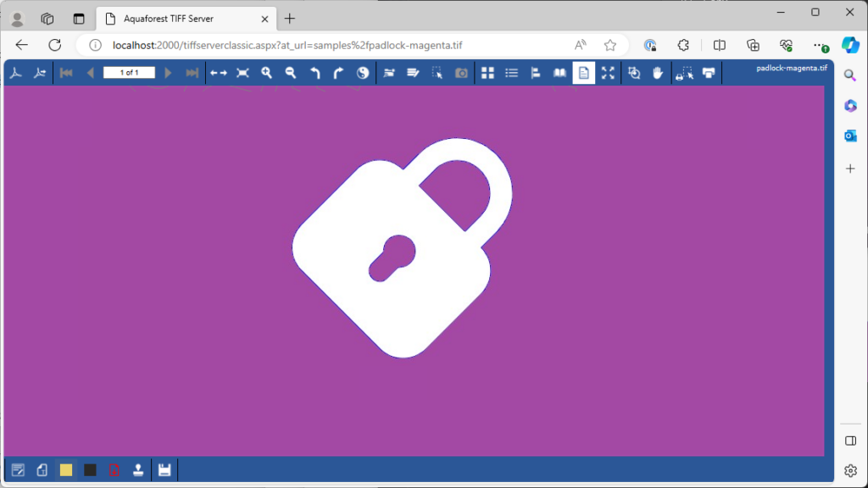The height and width of the screenshot is (488, 868).
Task: Invert the image colors
Action: point(362,73)
